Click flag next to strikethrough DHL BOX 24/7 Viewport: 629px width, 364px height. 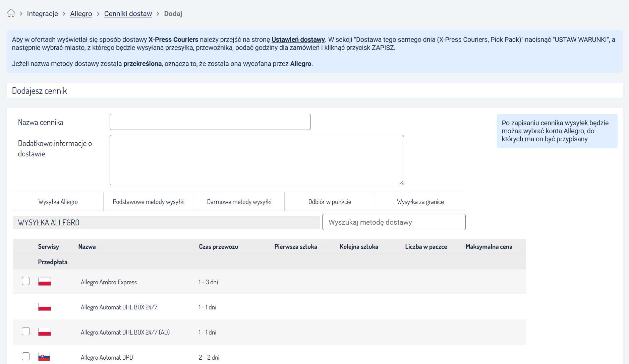point(45,307)
